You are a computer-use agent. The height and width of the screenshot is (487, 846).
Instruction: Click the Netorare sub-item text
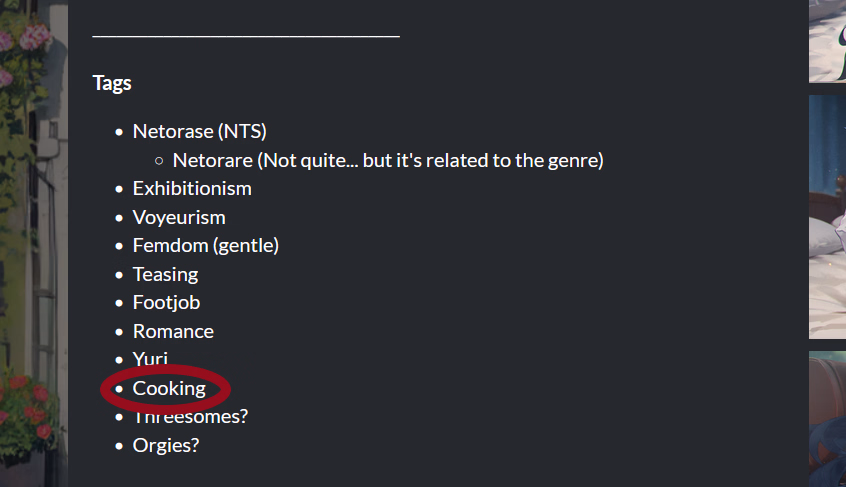388,160
